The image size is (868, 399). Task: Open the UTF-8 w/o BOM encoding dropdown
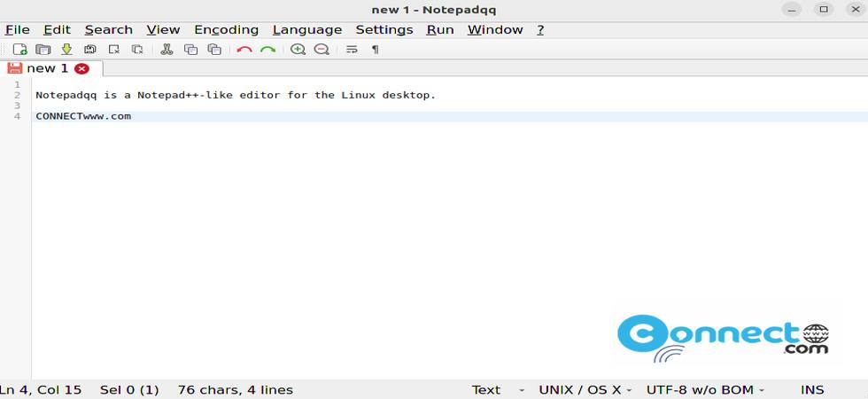tap(705, 390)
